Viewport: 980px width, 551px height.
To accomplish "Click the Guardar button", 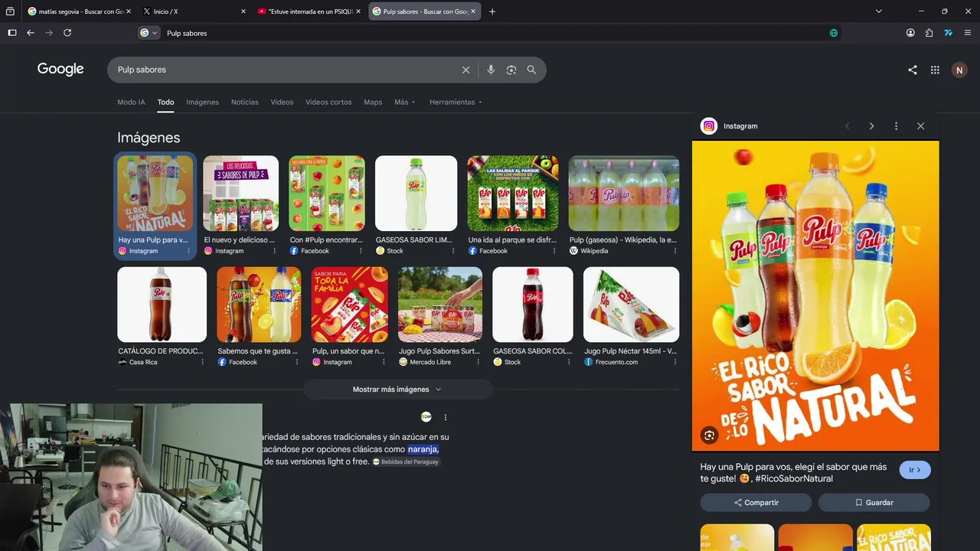I will [x=874, y=503].
